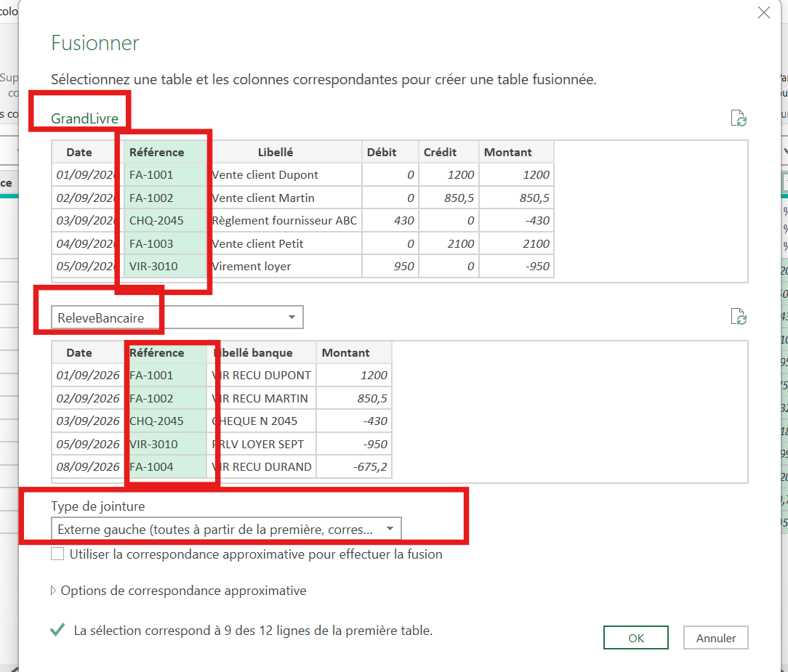Open the ReleveBancaire table selection dropdown

pyautogui.click(x=177, y=317)
